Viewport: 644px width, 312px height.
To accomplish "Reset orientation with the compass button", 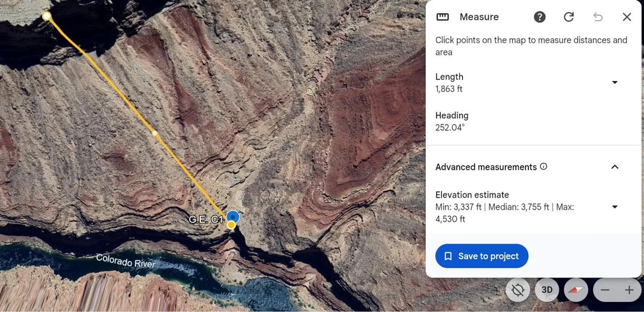I will tap(576, 290).
